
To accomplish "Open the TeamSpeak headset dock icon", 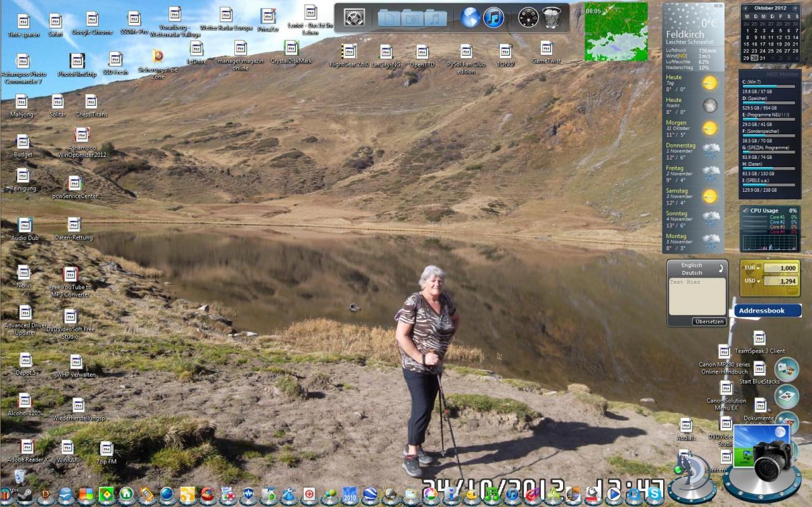I will click(x=692, y=478).
